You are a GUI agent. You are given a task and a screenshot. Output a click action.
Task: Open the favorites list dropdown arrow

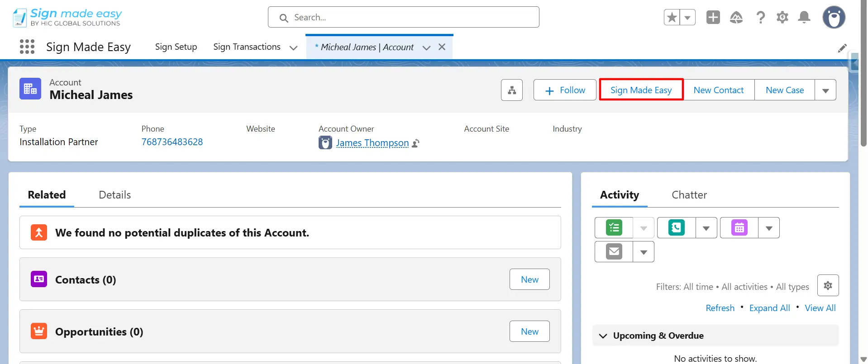coord(687,17)
